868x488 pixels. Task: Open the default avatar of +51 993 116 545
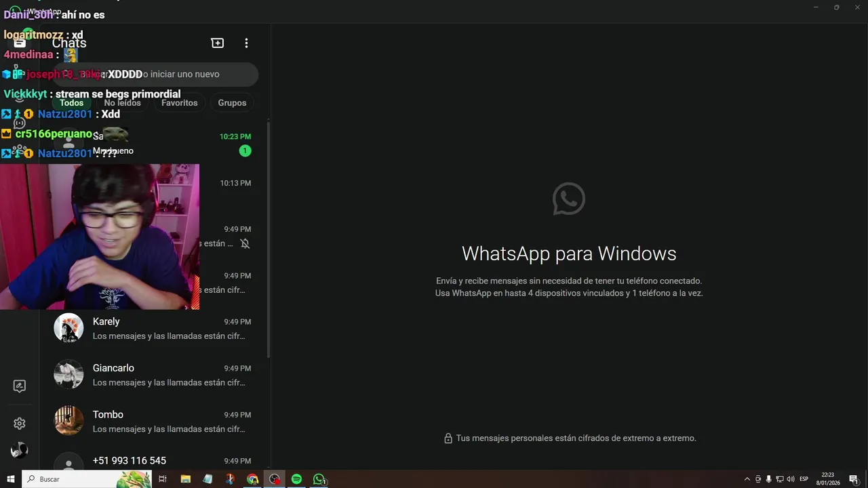coord(68,463)
